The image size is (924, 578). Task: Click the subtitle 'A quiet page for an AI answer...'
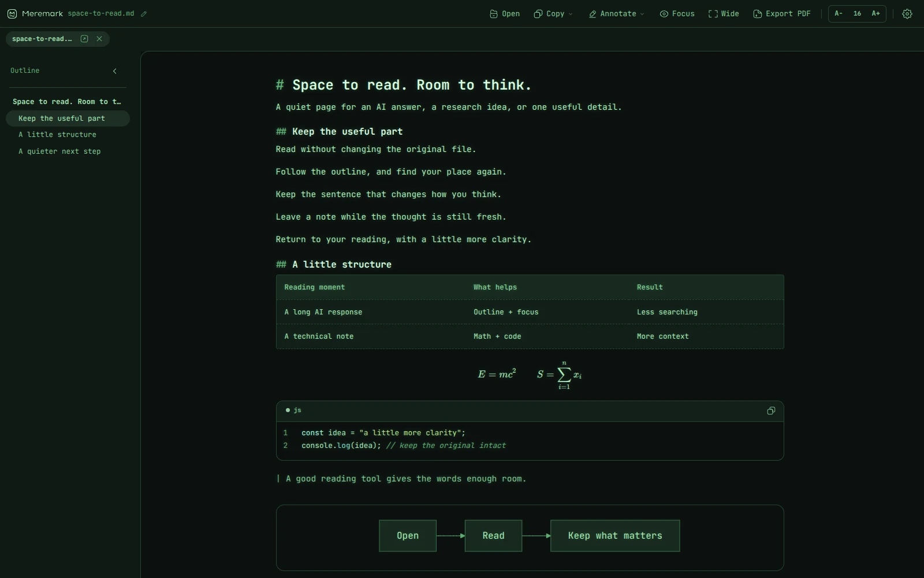tap(449, 108)
